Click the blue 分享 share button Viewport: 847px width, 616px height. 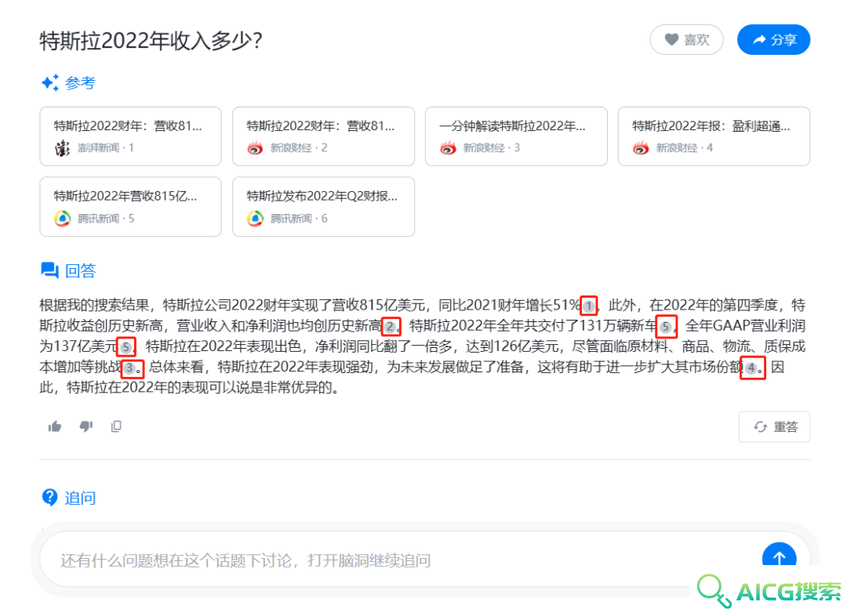pos(773,40)
